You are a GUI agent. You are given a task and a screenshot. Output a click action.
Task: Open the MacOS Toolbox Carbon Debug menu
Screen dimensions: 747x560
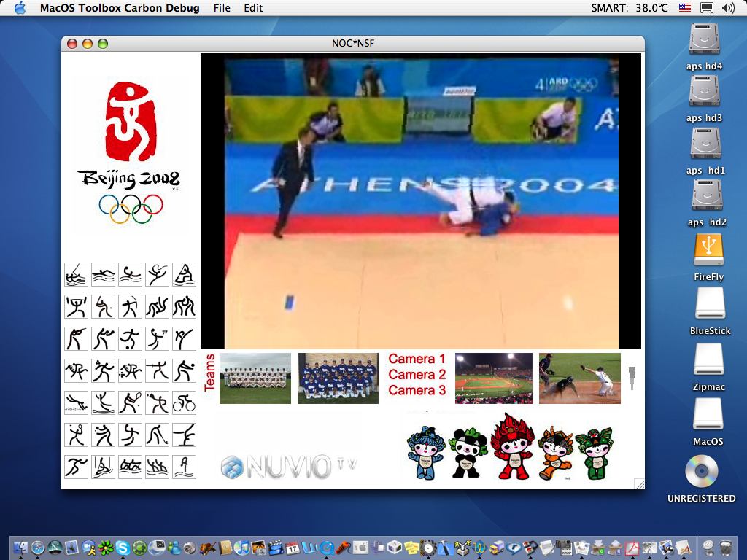[x=120, y=8]
